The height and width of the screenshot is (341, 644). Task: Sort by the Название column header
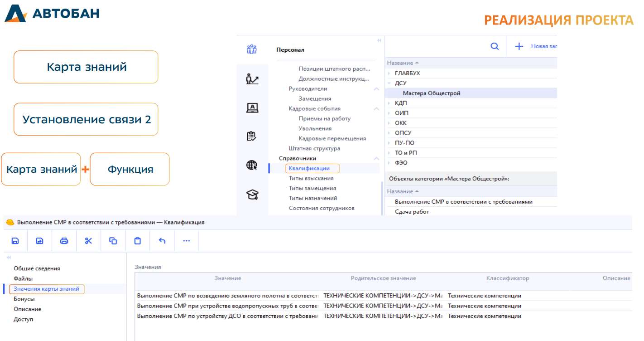click(400, 63)
